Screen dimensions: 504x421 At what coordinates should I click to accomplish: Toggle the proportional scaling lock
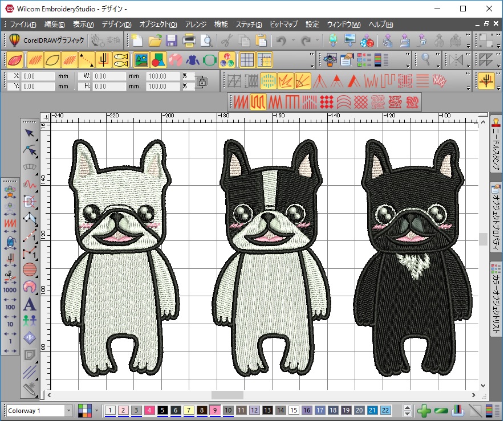tap(201, 81)
